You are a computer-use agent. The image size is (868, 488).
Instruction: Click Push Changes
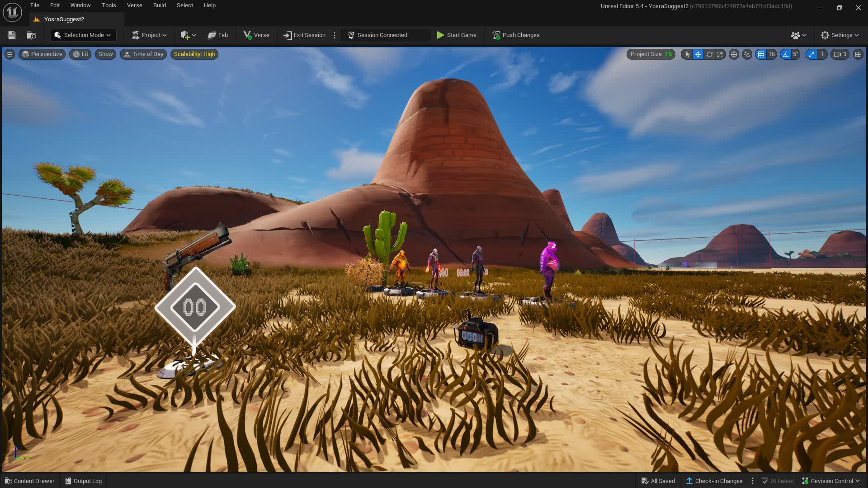coord(516,35)
